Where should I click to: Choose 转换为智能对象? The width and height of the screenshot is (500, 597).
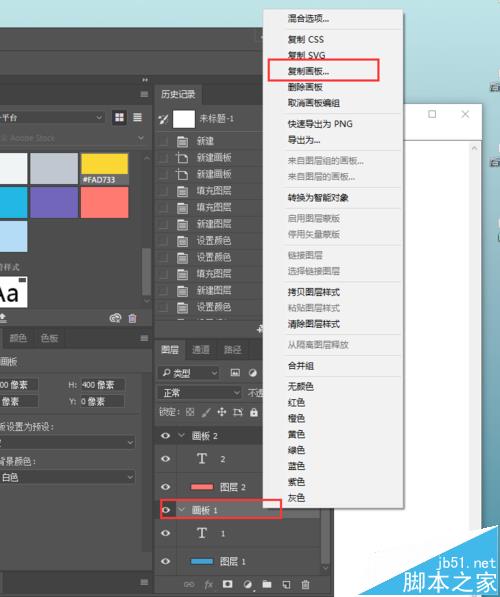click(318, 197)
